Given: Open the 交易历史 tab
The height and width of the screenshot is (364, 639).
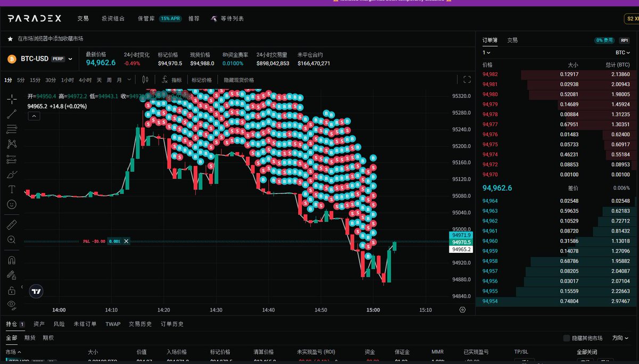Looking at the screenshot, I should 140,324.
